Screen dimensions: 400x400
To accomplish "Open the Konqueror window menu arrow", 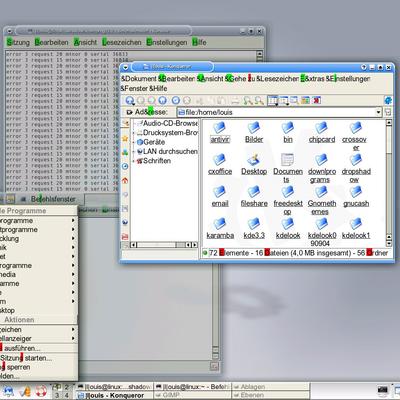I will pos(125,67).
